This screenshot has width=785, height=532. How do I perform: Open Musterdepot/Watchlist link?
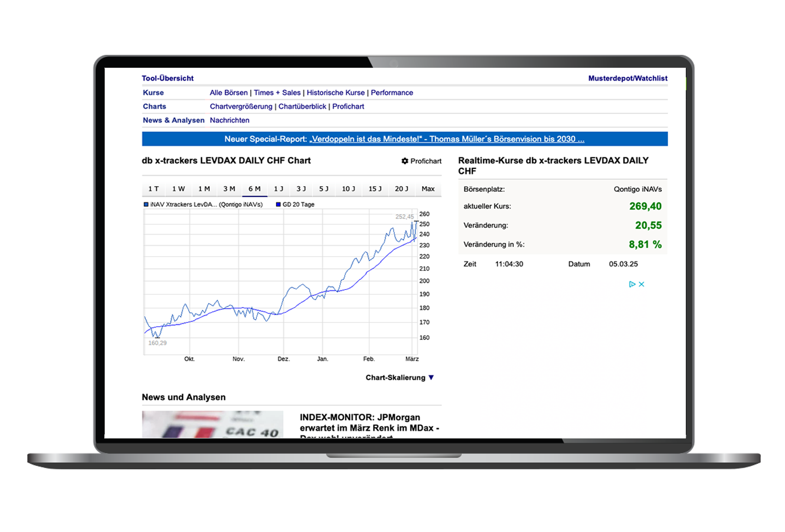pos(628,78)
